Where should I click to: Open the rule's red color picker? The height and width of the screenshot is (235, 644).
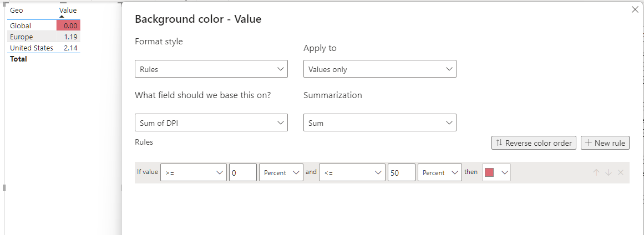pos(496,173)
